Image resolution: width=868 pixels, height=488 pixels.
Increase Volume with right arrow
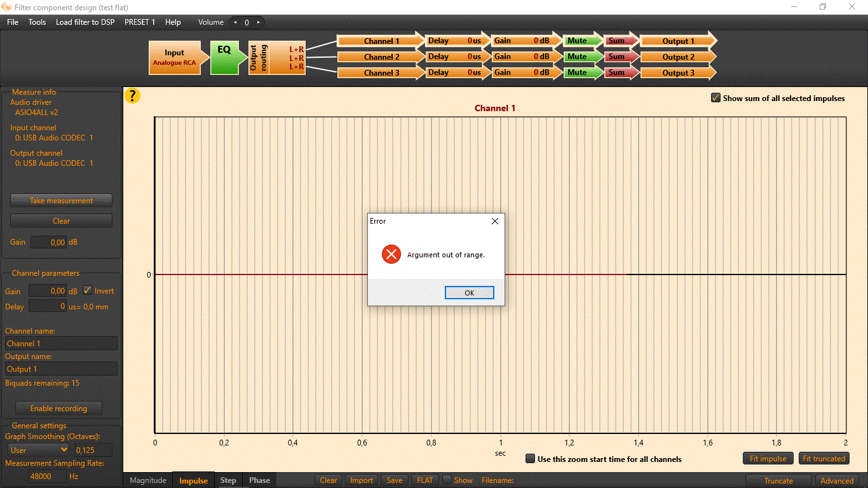(258, 22)
